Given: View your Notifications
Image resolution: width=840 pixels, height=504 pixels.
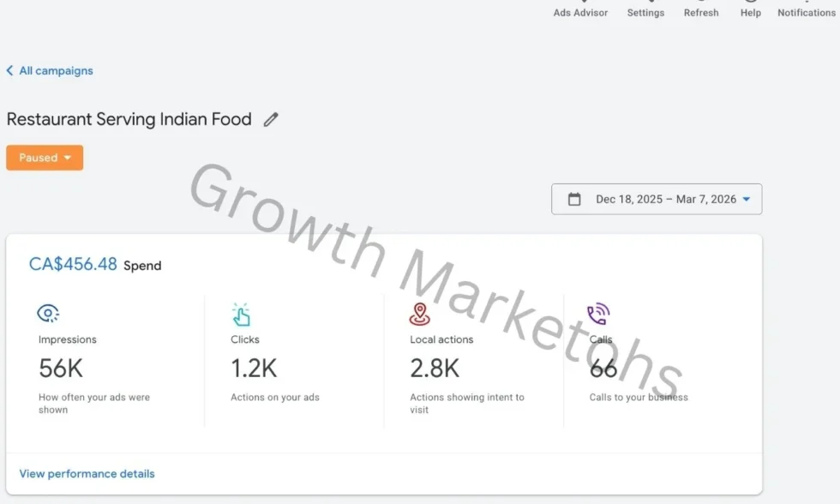Looking at the screenshot, I should [805, 7].
